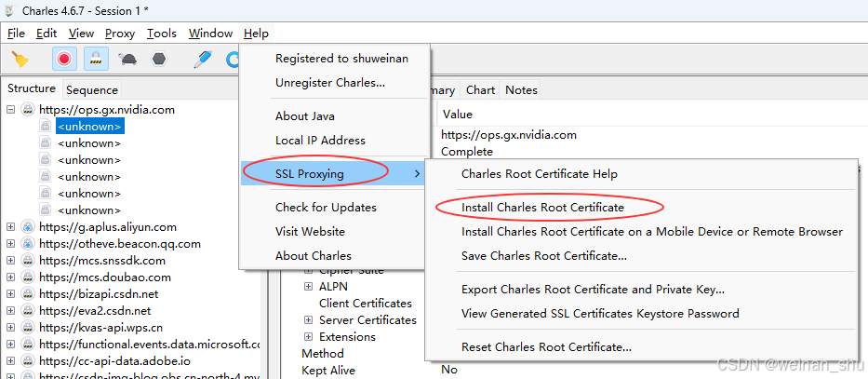Expand the bizapi.csdn.net node
This screenshot has height=379, width=868.
[x=10, y=294]
